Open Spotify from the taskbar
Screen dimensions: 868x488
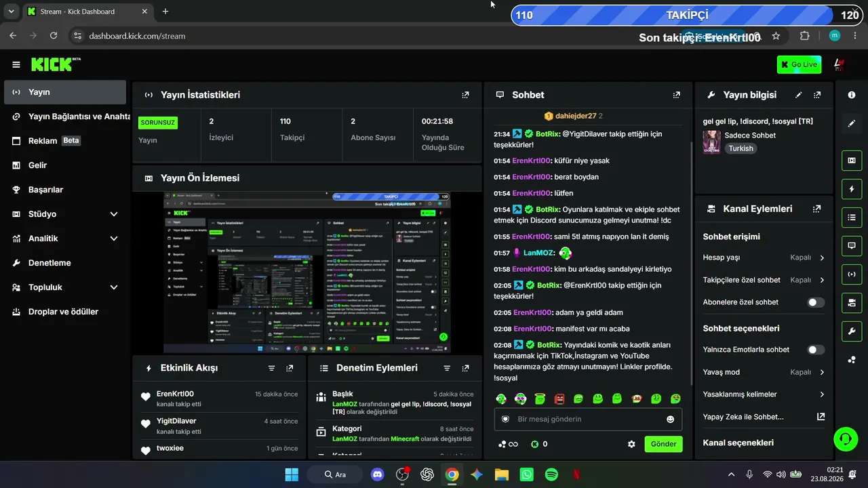coord(551,474)
